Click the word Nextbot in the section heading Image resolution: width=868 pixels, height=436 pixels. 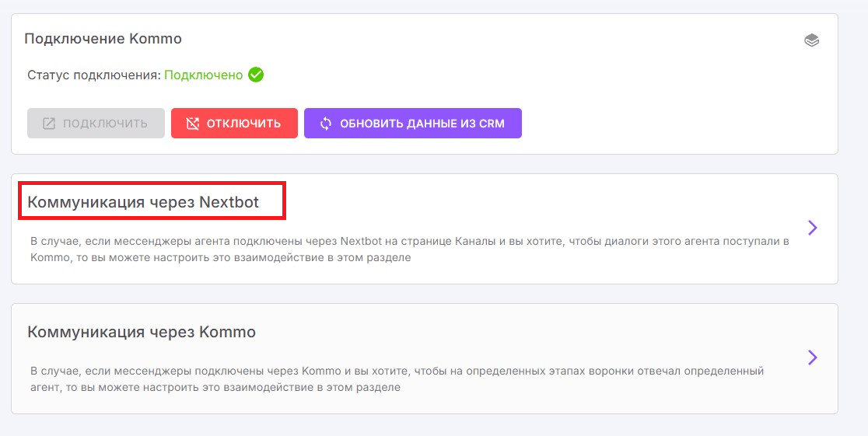pos(229,203)
